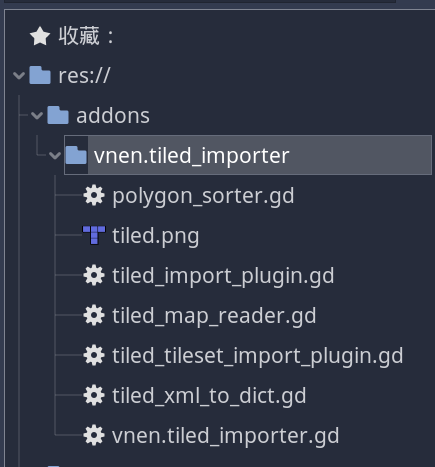The width and height of the screenshot is (435, 467).
Task: Click the gear icon for tiled_import_plugin.gd
Action: point(94,275)
